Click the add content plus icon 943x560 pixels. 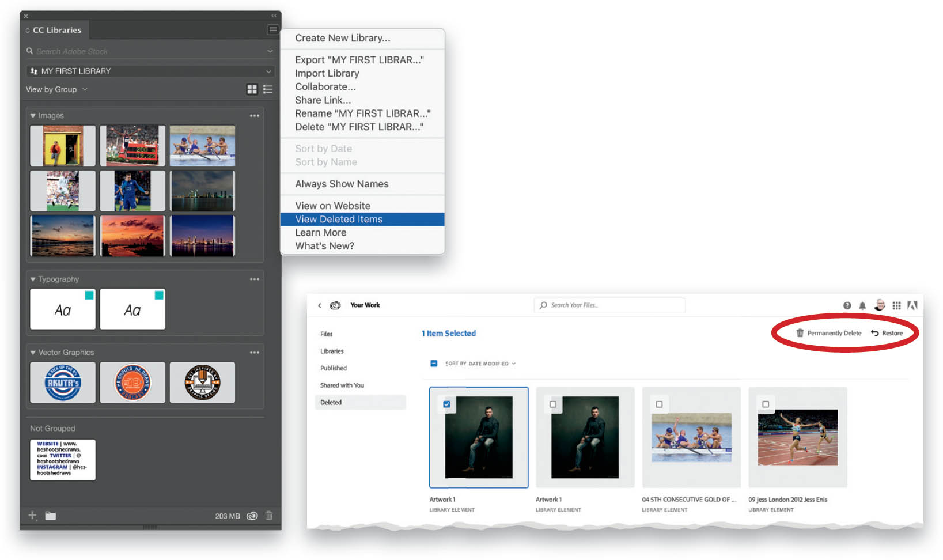pyautogui.click(x=33, y=516)
